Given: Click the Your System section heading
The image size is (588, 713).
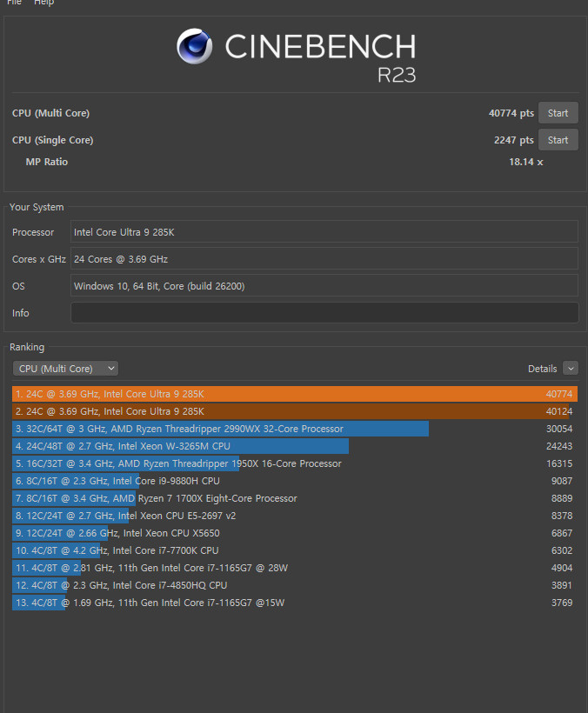Looking at the screenshot, I should click(x=37, y=207).
